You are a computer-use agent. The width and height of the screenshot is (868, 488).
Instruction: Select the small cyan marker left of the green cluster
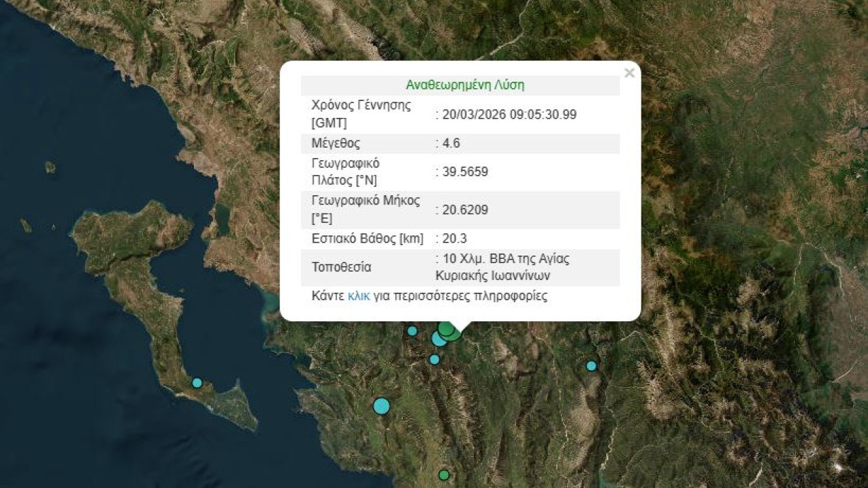point(412,331)
